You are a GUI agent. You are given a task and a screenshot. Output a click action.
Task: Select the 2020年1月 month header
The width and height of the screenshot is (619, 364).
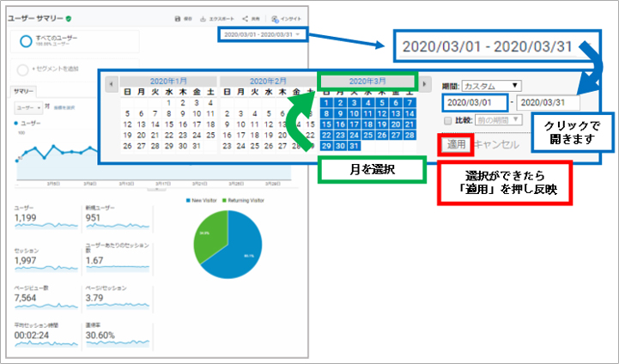click(167, 81)
